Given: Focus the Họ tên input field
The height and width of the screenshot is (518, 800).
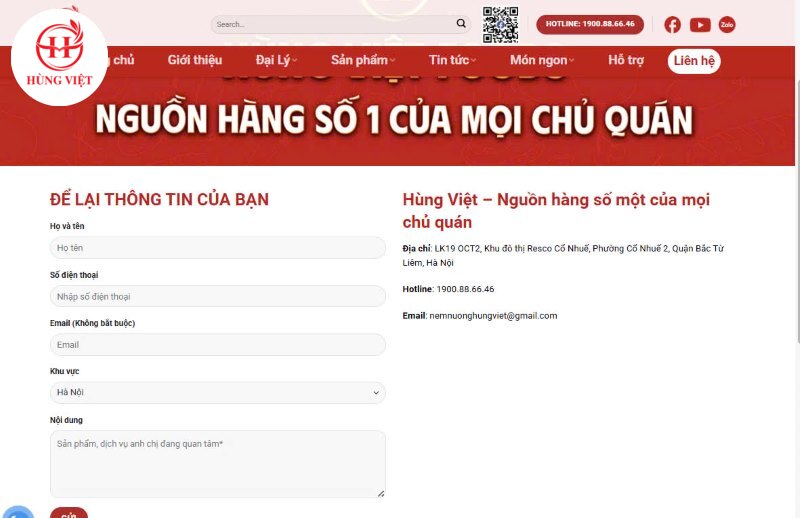Looking at the screenshot, I should 218,248.
